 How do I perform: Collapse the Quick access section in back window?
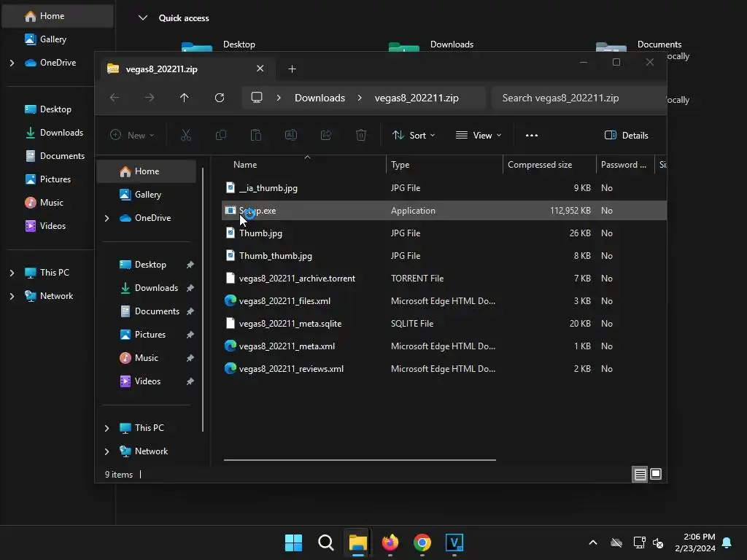pos(142,18)
